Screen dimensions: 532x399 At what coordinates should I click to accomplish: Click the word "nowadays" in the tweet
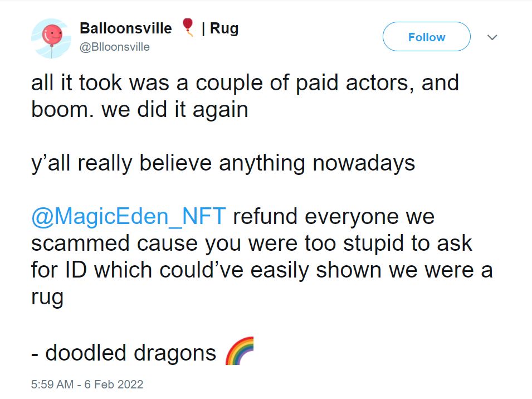pos(364,163)
